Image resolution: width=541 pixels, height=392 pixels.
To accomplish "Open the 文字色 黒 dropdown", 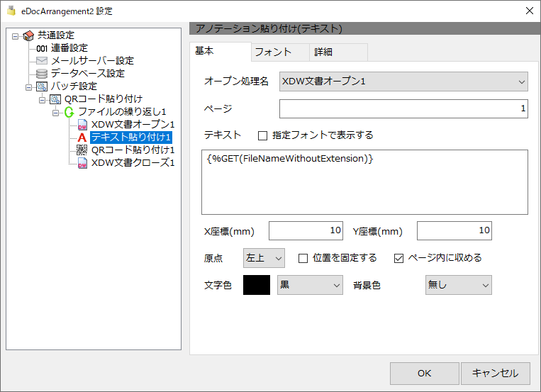I will pyautogui.click(x=310, y=285).
